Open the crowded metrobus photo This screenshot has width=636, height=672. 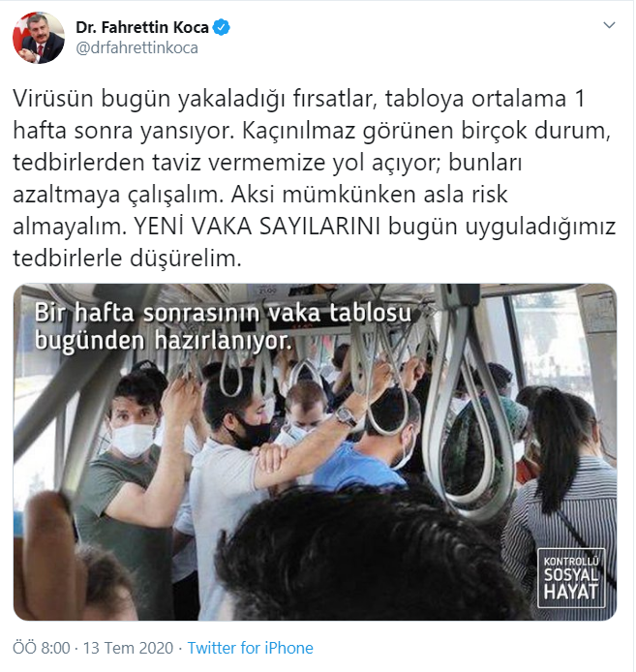(315, 452)
